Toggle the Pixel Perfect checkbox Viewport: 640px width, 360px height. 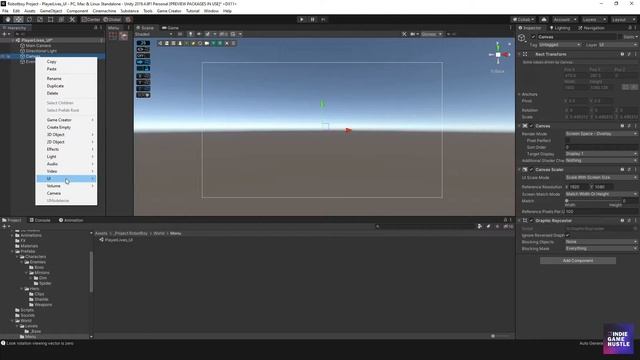point(567,140)
